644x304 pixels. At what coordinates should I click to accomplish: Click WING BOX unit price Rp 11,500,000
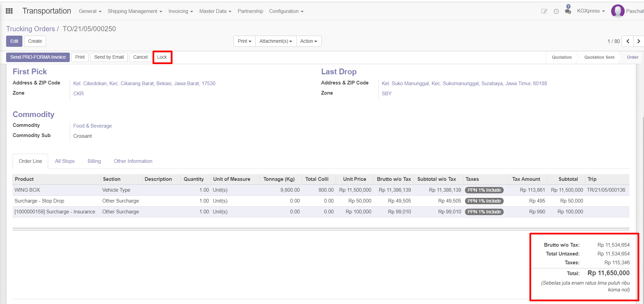(355, 190)
